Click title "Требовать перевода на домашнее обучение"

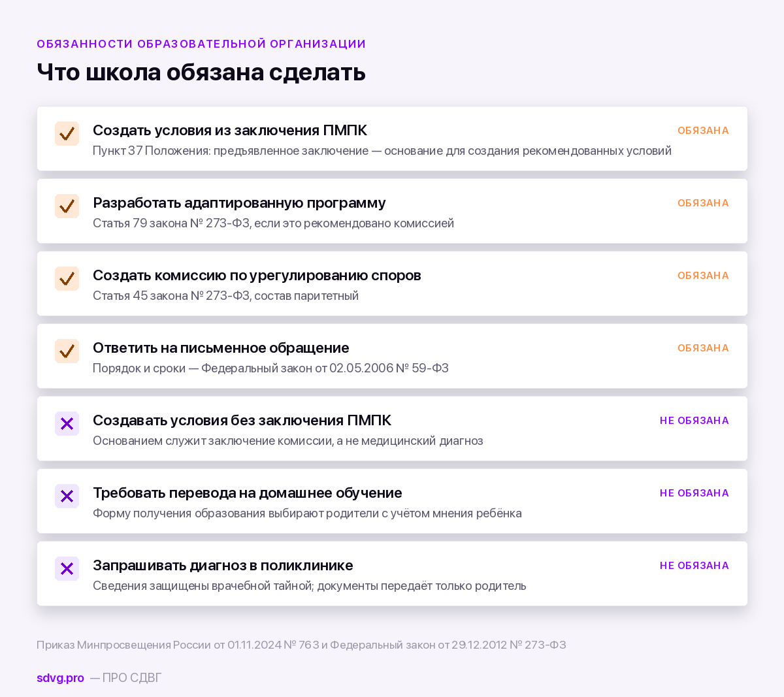coord(247,493)
